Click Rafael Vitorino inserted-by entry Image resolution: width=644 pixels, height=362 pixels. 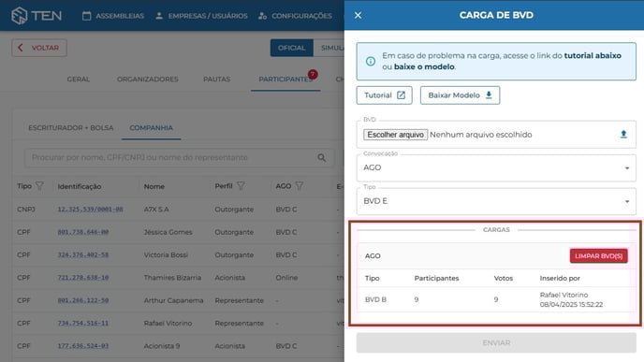(571, 299)
